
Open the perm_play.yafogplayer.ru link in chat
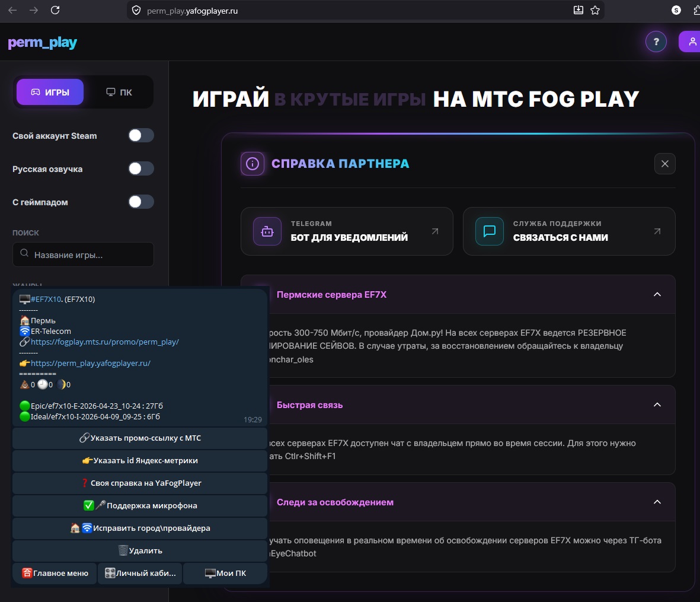coord(91,363)
